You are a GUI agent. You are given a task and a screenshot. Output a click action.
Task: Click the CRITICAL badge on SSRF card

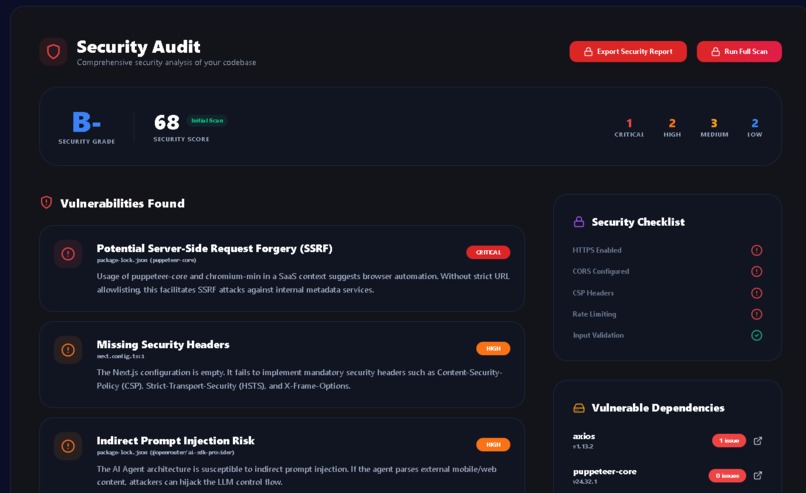click(488, 252)
